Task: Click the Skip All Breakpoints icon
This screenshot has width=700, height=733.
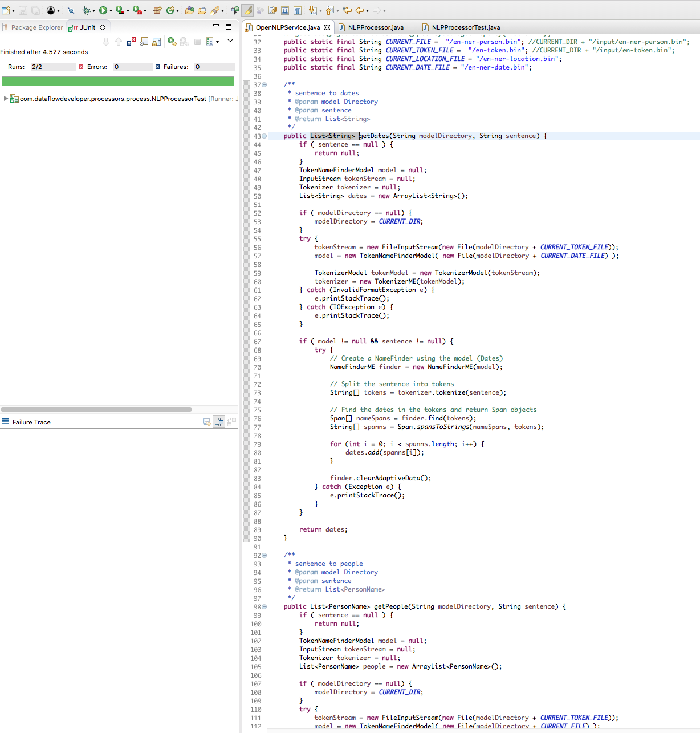Action: click(x=71, y=10)
